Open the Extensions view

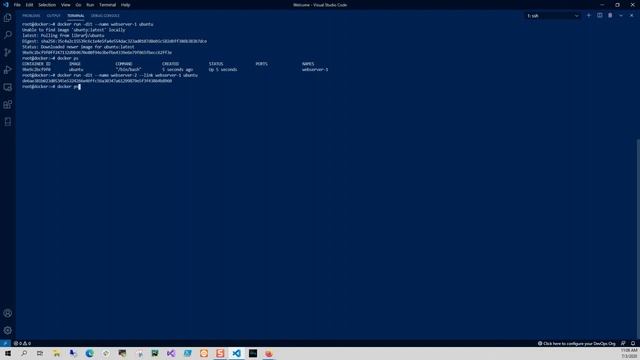(7, 104)
